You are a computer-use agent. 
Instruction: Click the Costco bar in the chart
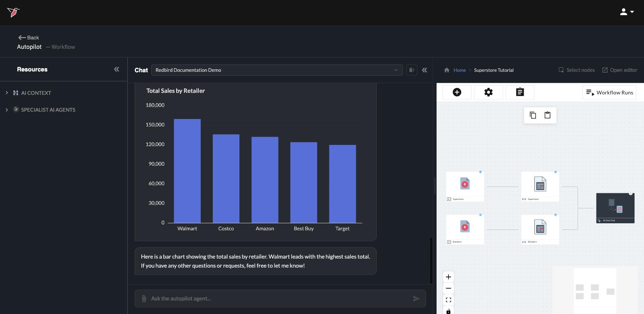226,179
